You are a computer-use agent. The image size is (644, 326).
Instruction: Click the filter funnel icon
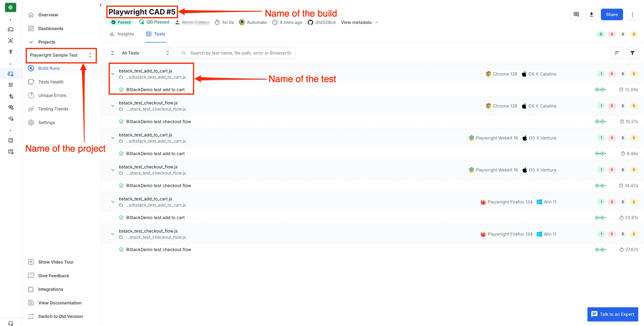pos(632,53)
